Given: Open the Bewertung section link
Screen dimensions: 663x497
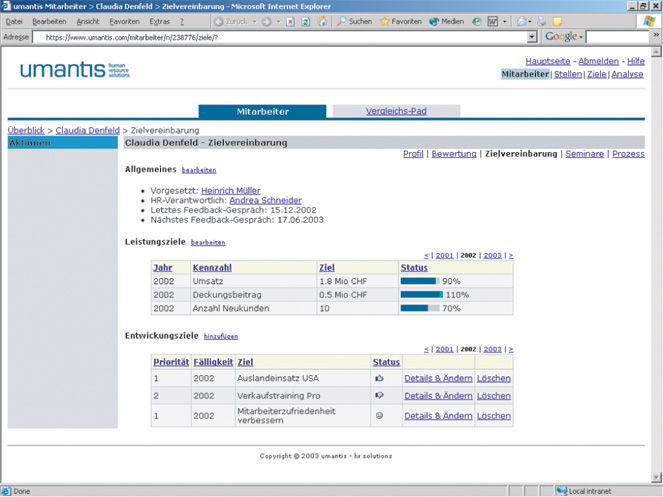Looking at the screenshot, I should click(x=453, y=154).
